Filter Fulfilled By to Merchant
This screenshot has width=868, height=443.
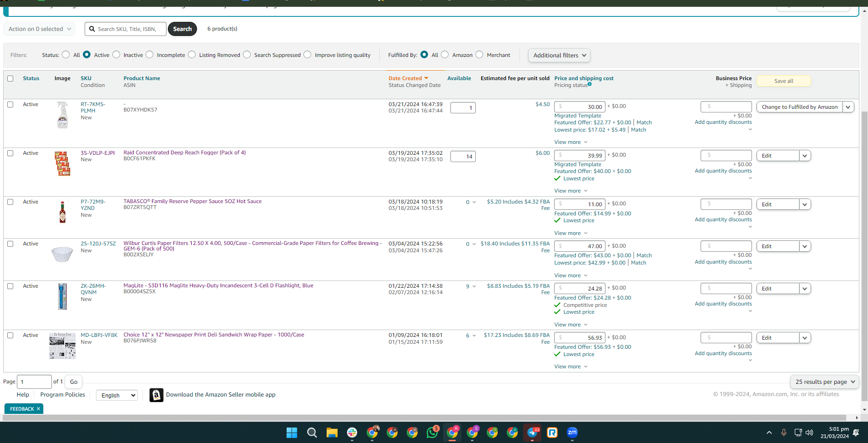tap(479, 55)
